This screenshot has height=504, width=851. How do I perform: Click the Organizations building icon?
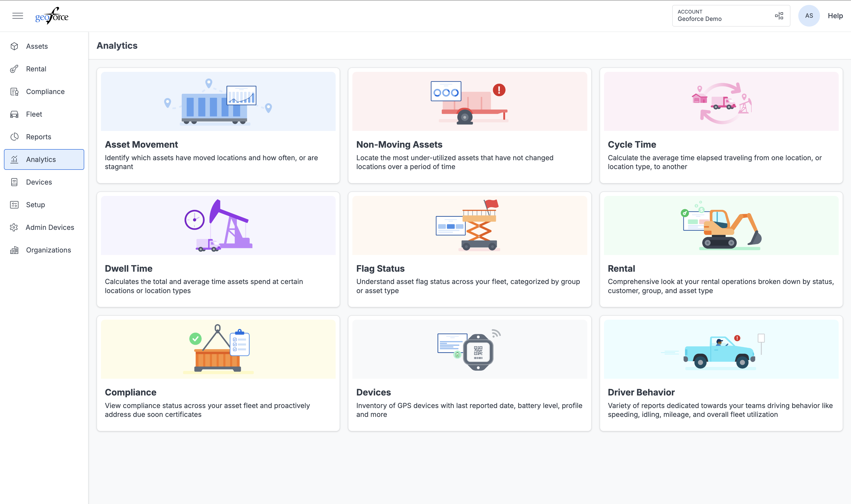pyautogui.click(x=14, y=250)
